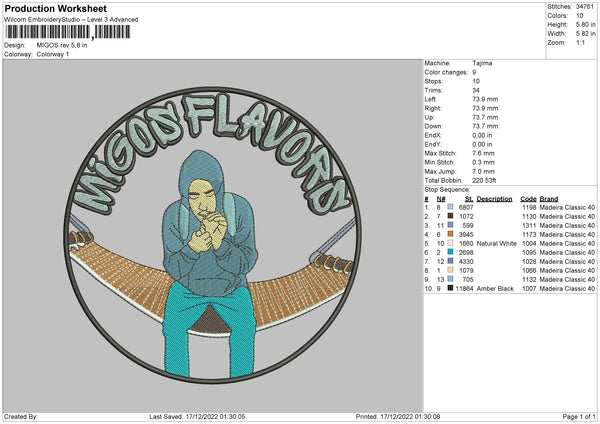Image resolution: width=600 pixels, height=424 pixels.
Task: Click the light blue swatch for stop 9 (code 1132)
Action: [x=450, y=279]
